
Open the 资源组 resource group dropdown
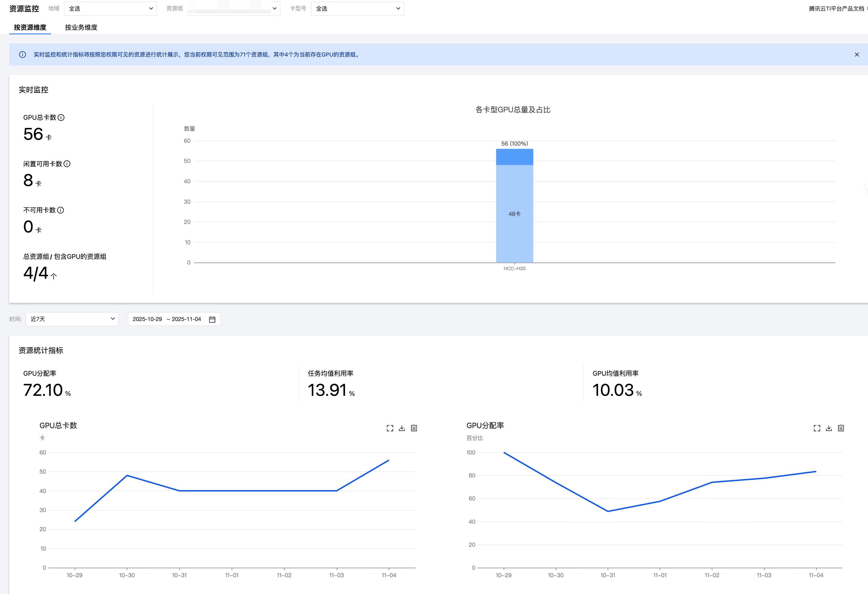[234, 9]
